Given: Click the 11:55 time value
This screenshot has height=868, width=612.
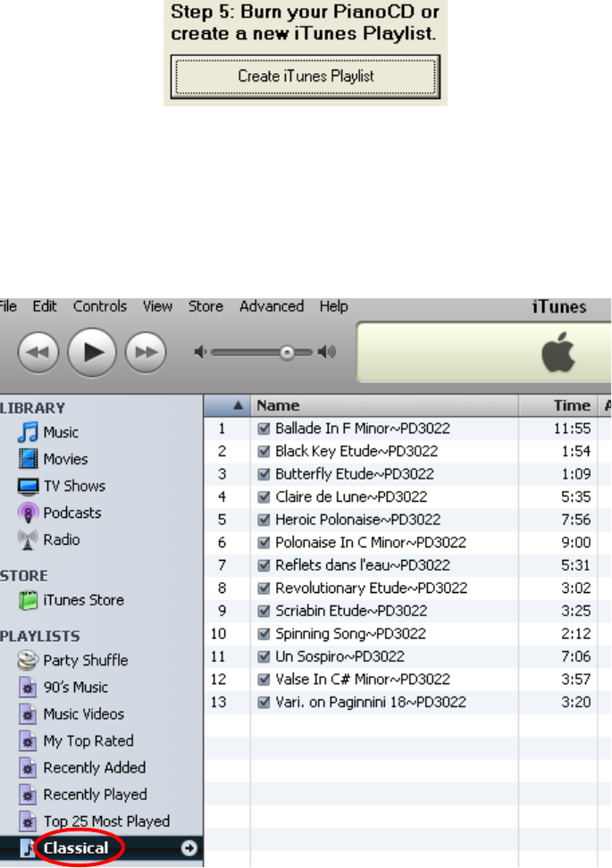Looking at the screenshot, I should click(x=572, y=429).
